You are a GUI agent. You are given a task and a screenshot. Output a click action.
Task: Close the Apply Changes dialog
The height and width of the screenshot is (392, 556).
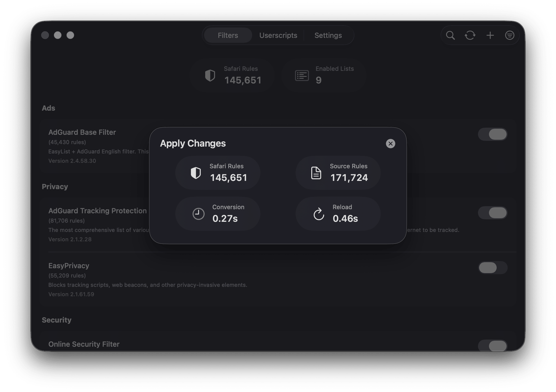point(390,144)
